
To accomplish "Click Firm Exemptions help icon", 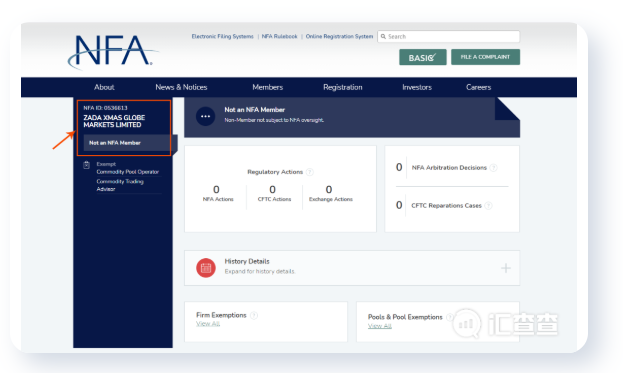I will point(253,315).
